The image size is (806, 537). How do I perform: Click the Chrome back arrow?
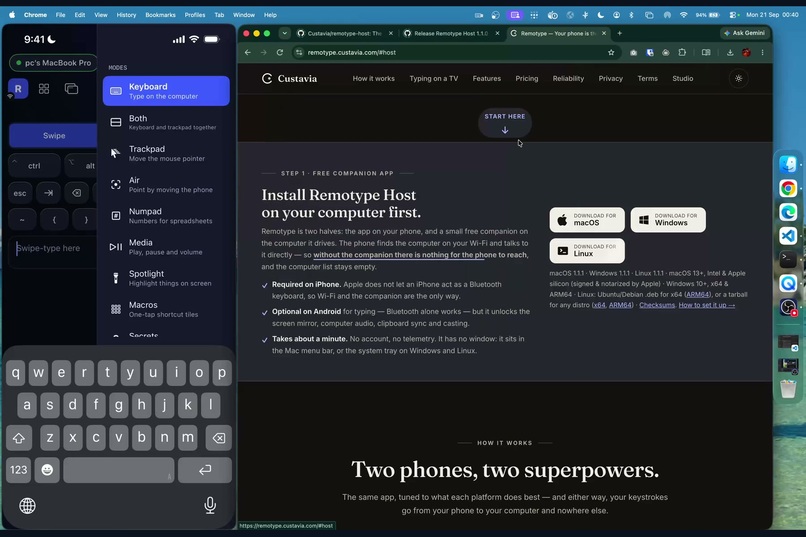tap(248, 52)
